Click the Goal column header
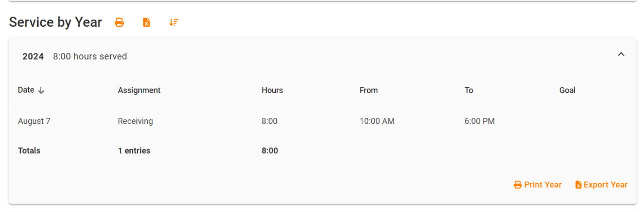Screen dimensions: 644x212 point(567,91)
